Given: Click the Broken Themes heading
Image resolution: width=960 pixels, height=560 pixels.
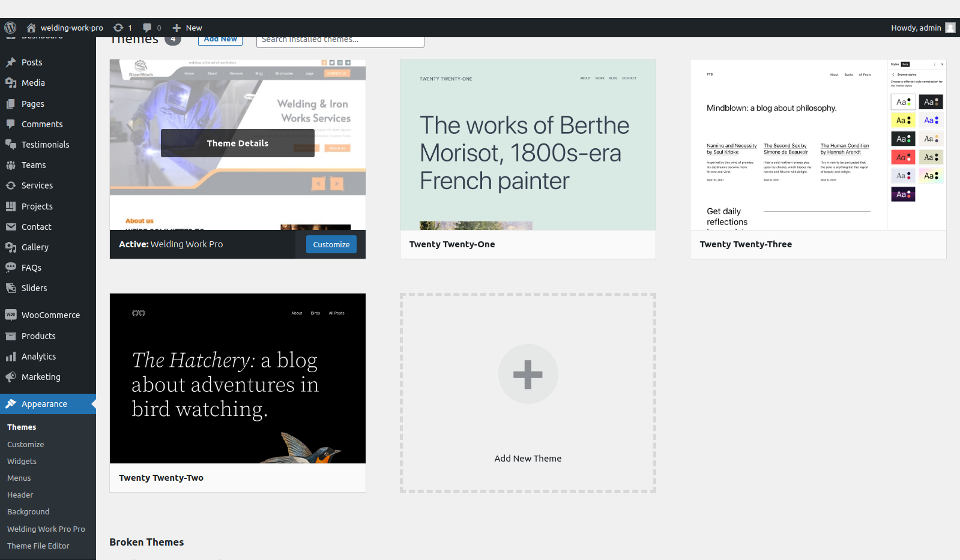Looking at the screenshot, I should [x=146, y=542].
